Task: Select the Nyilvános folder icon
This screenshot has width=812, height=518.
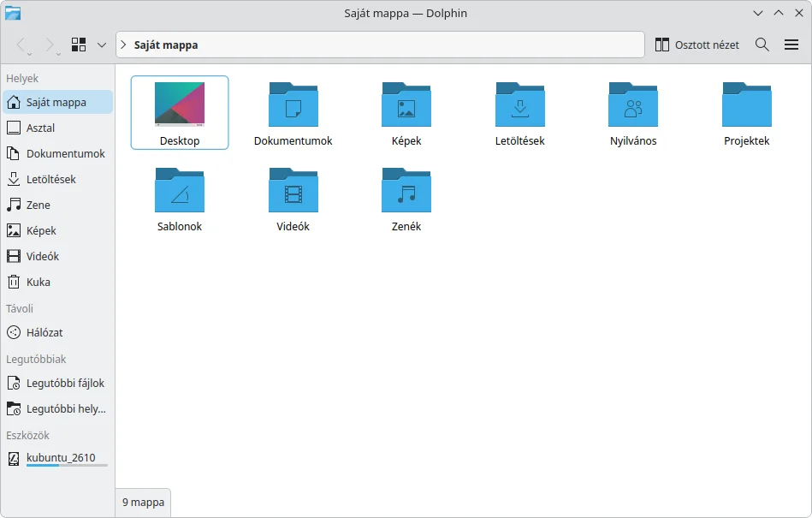Action: [633, 104]
